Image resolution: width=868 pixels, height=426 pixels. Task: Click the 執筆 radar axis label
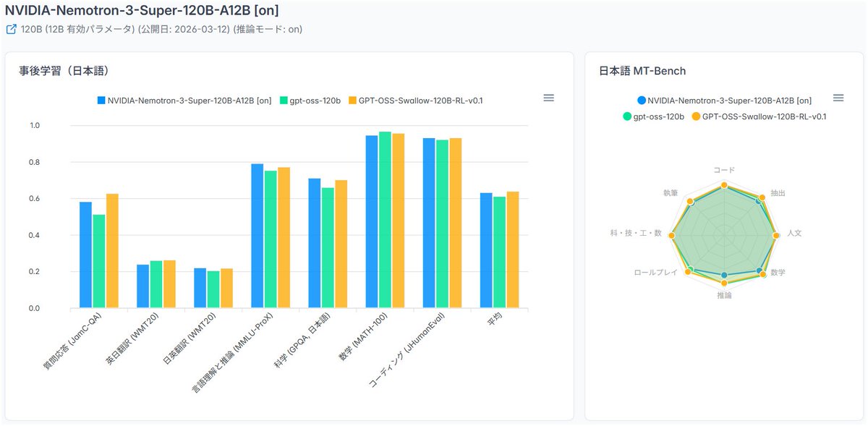(x=671, y=193)
